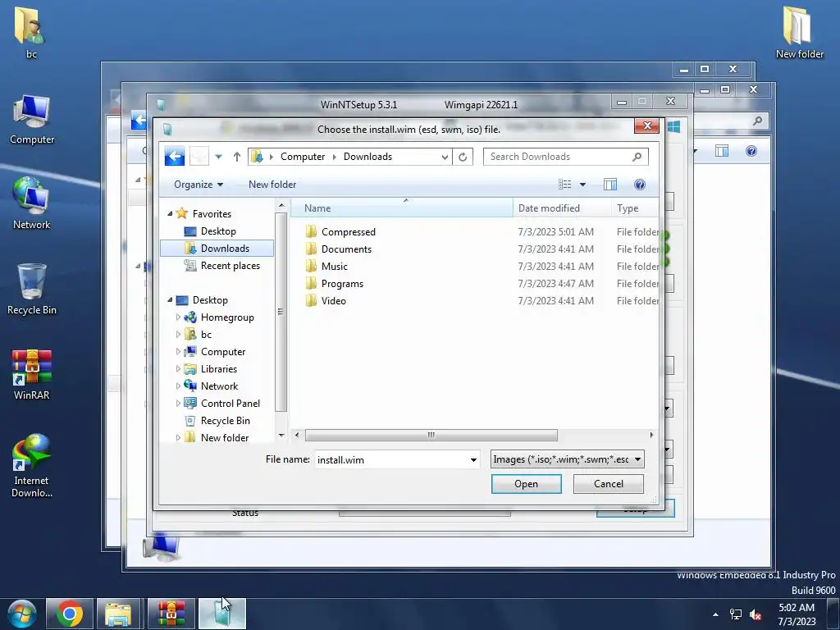840x630 pixels.
Task: Expand the Computer tree node
Action: 178,351
